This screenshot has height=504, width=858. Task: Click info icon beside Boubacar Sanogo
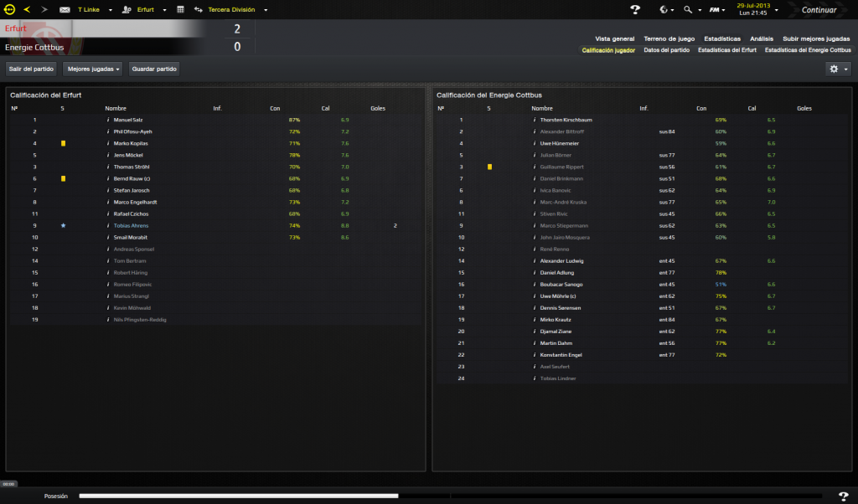point(534,285)
